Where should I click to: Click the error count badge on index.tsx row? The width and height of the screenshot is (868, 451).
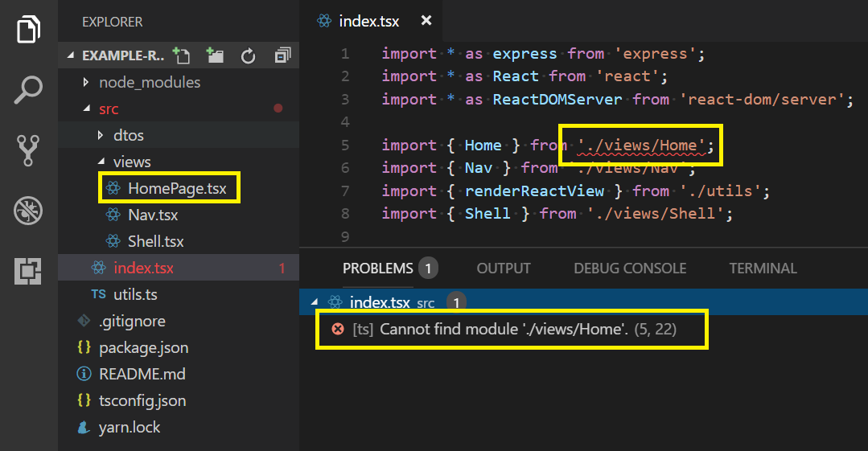tap(282, 269)
